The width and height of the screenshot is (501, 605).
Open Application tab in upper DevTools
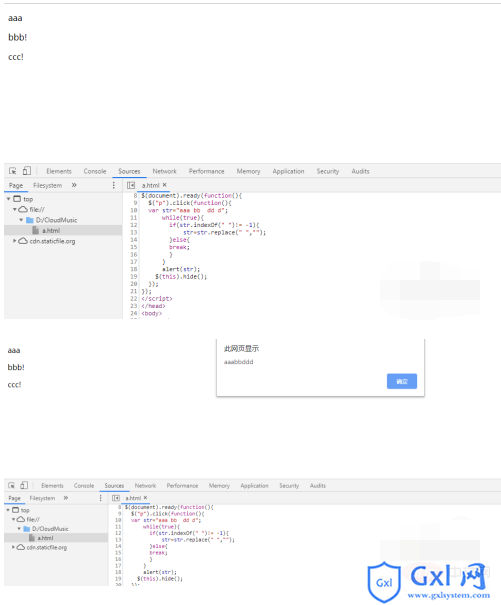tap(288, 171)
